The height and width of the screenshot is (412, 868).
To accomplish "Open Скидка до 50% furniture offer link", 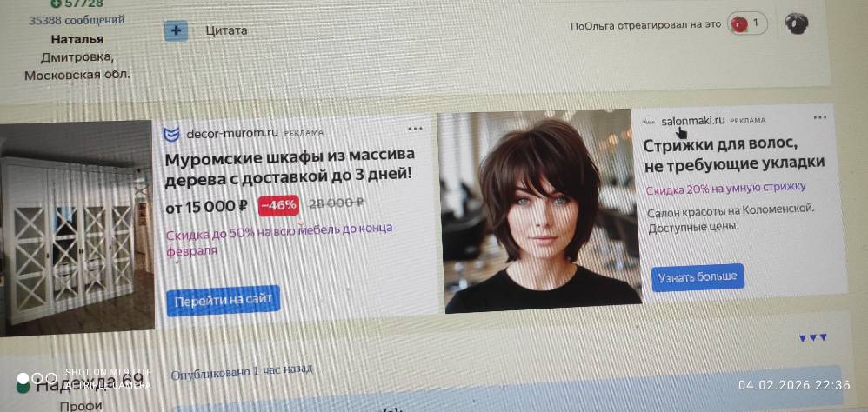I will [279, 239].
